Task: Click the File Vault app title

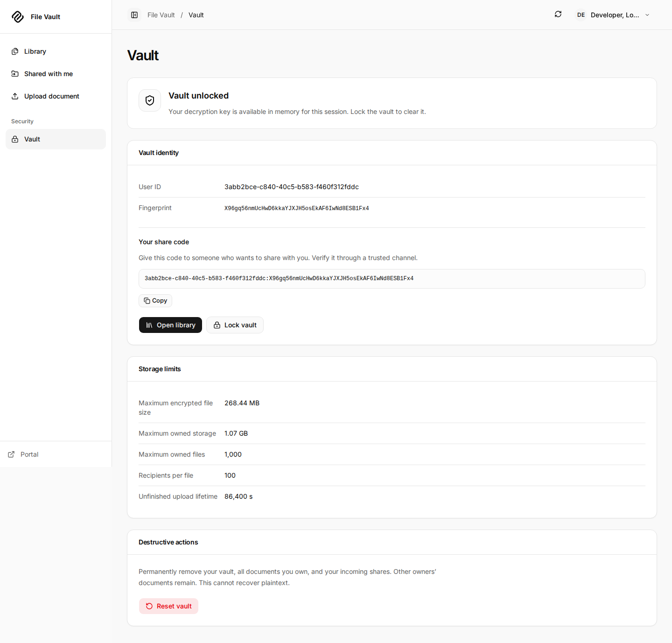Action: coord(45,17)
